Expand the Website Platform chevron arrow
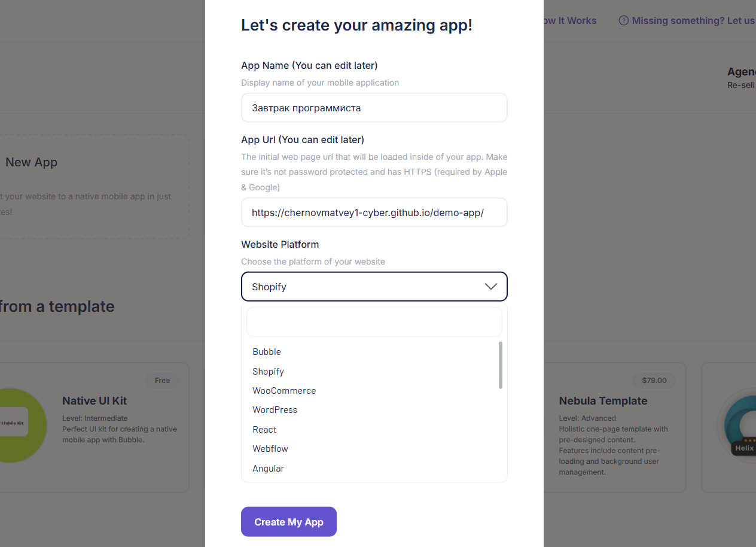The image size is (756, 547). coord(491,287)
